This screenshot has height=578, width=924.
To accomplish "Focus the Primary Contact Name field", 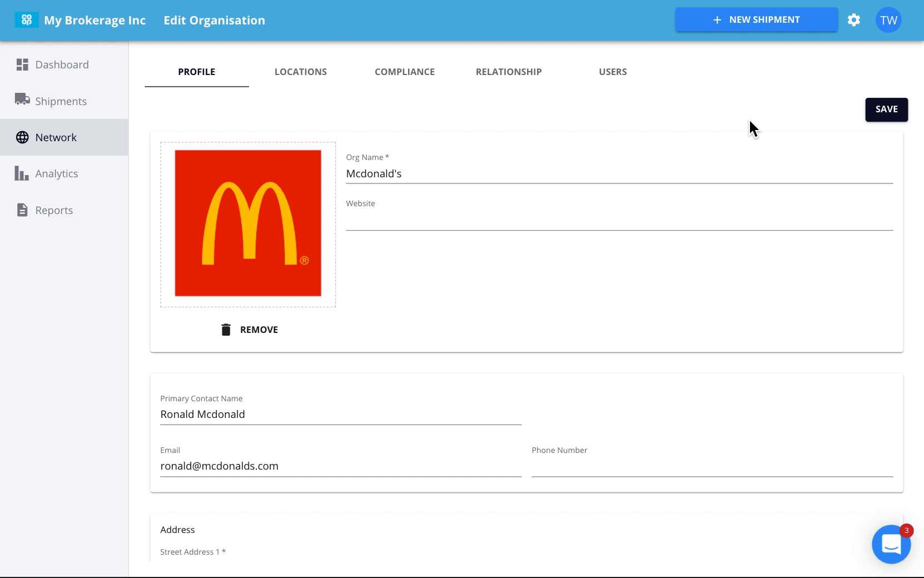I will [x=341, y=414].
